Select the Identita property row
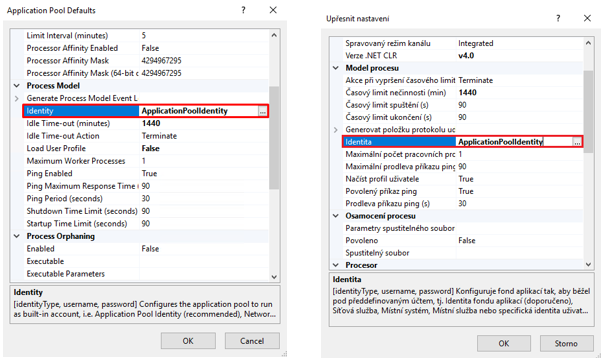This screenshot has width=604, height=360. 463,142
